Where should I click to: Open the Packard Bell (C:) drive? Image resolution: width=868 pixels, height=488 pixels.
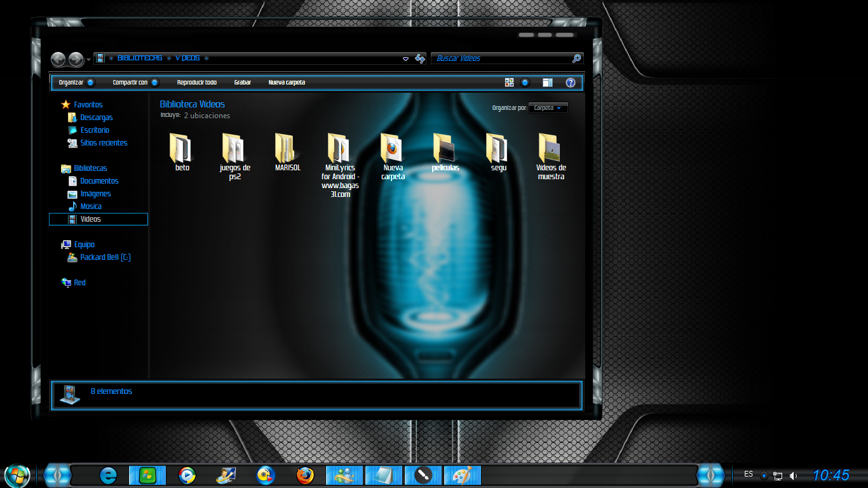click(105, 257)
